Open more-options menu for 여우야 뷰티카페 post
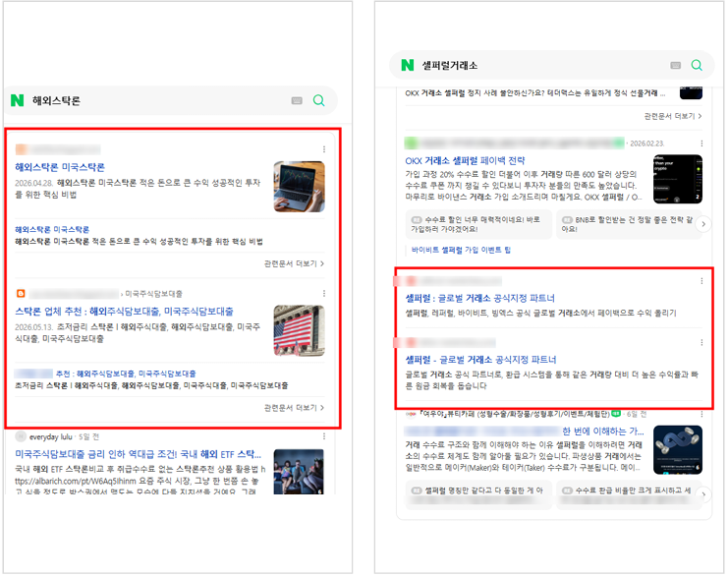 click(701, 414)
